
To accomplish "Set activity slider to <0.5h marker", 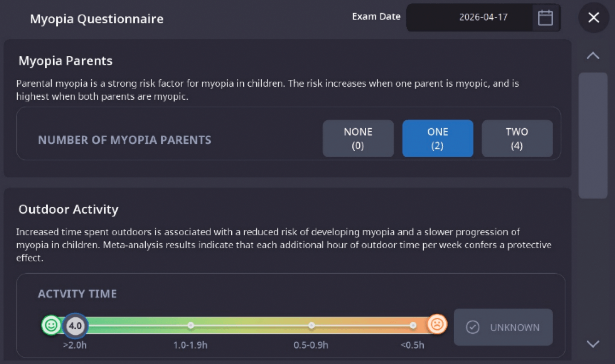I will [x=413, y=326].
